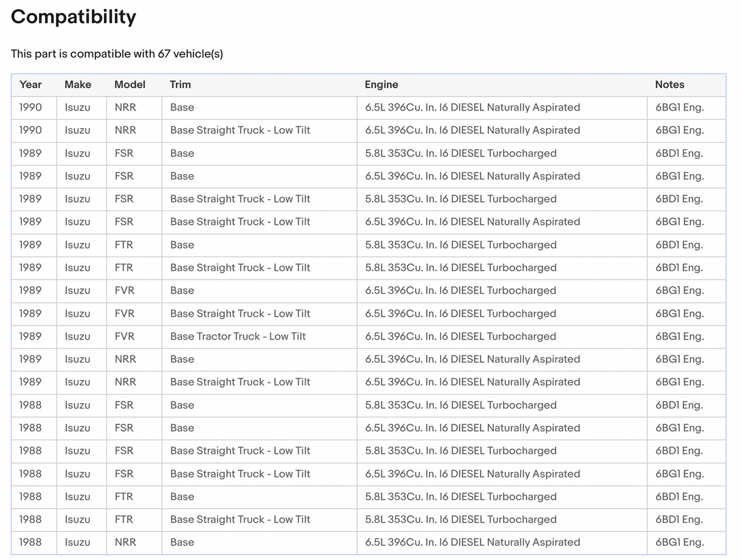Select the Engine column header

click(381, 85)
